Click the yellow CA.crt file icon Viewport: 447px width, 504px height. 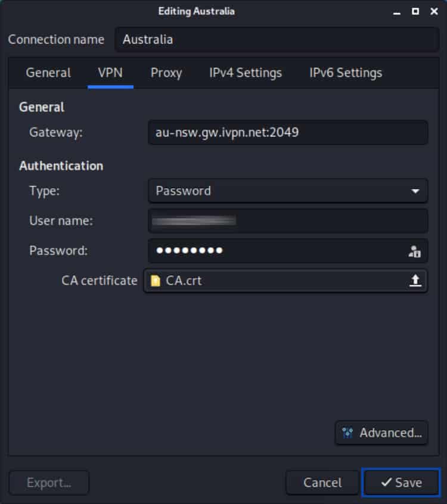point(156,281)
